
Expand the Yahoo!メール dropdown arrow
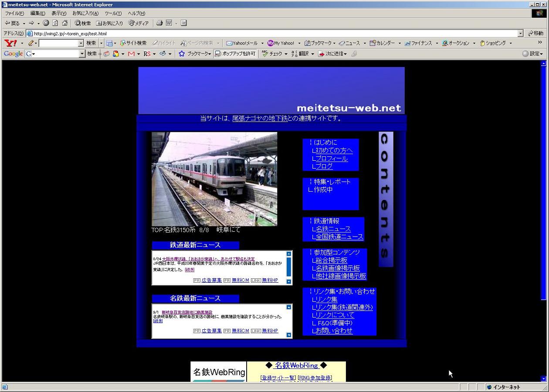[262, 43]
